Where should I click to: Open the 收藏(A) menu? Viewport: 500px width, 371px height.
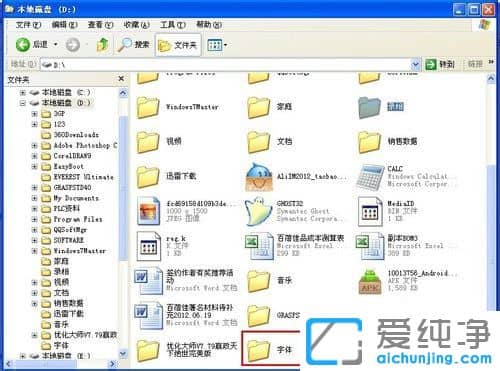pos(136,25)
